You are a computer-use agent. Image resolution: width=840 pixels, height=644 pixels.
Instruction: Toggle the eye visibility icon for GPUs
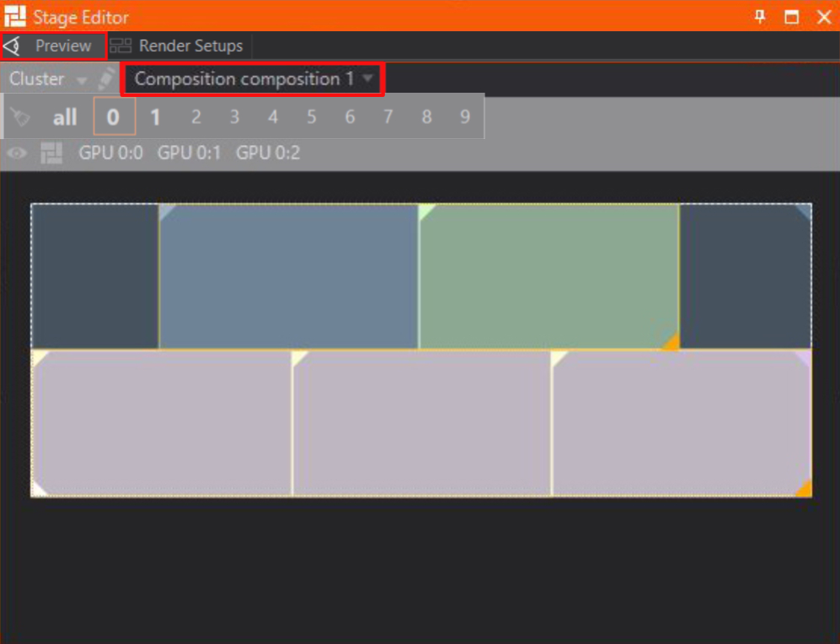[x=18, y=153]
